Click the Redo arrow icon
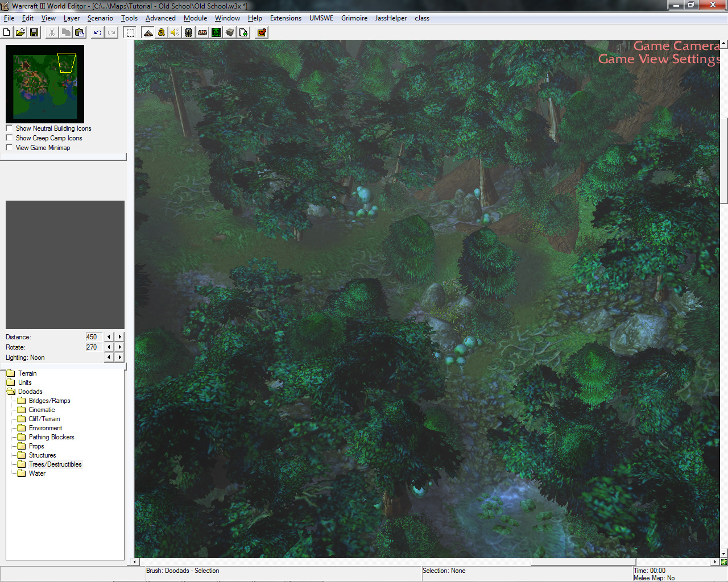The height and width of the screenshot is (582, 728). click(x=111, y=32)
